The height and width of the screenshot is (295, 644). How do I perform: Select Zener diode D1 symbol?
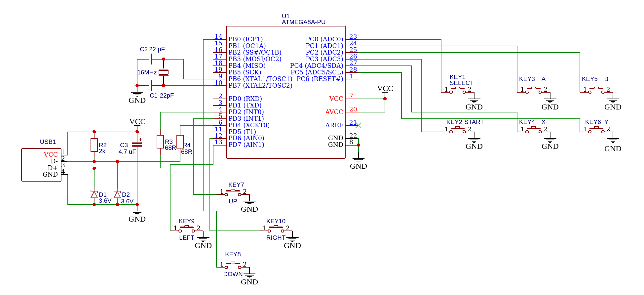[x=94, y=194]
